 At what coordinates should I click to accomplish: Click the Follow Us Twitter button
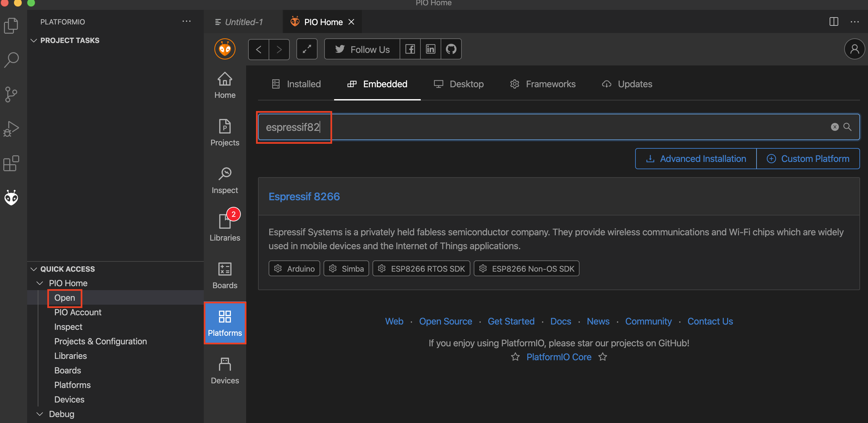click(362, 50)
